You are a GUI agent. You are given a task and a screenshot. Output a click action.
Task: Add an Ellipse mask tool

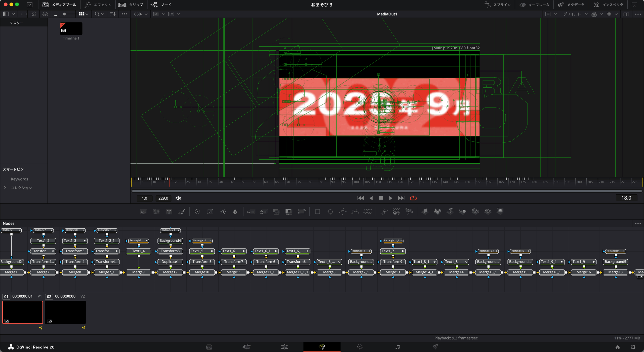330,212
